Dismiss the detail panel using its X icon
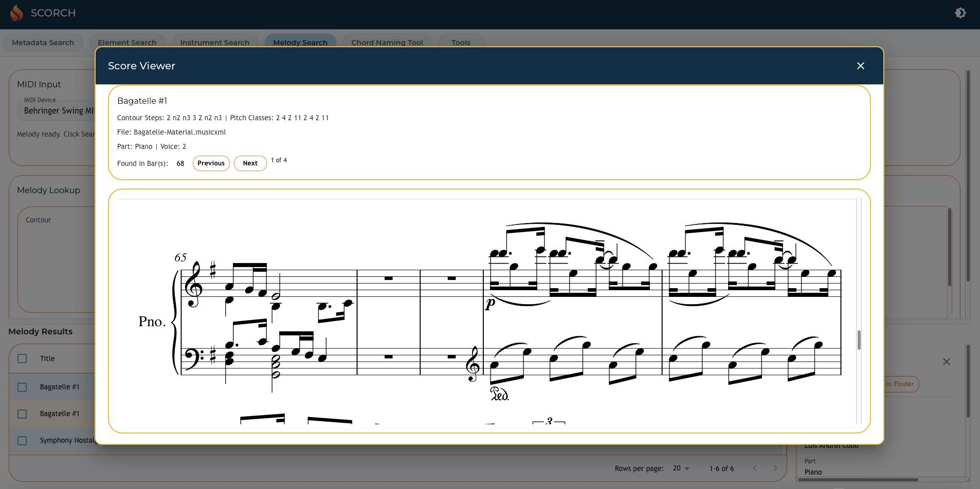The height and width of the screenshot is (489, 980). (x=947, y=362)
